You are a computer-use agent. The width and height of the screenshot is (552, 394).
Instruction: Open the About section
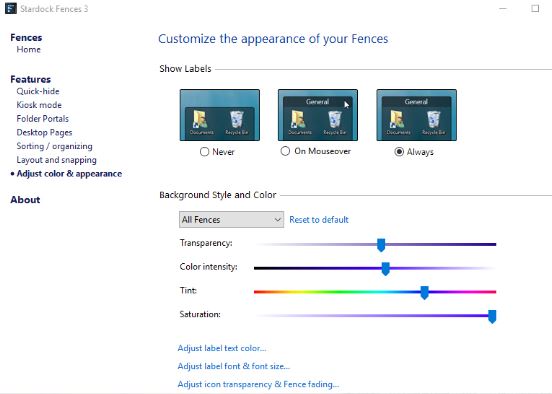tap(25, 200)
